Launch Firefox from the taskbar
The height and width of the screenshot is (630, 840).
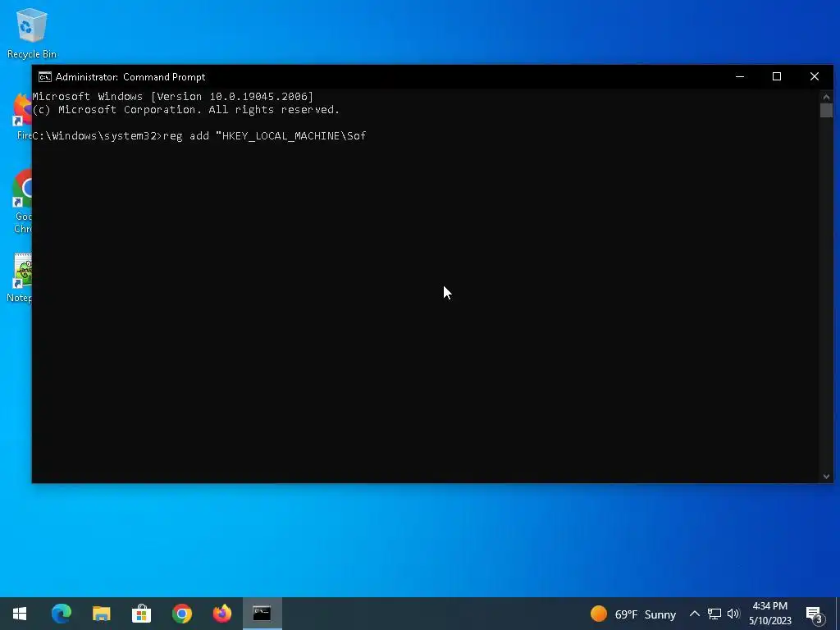pyautogui.click(x=221, y=614)
